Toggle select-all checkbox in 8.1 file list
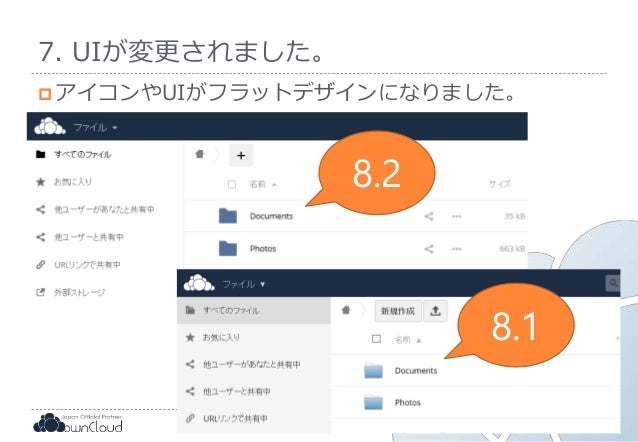 point(376,339)
